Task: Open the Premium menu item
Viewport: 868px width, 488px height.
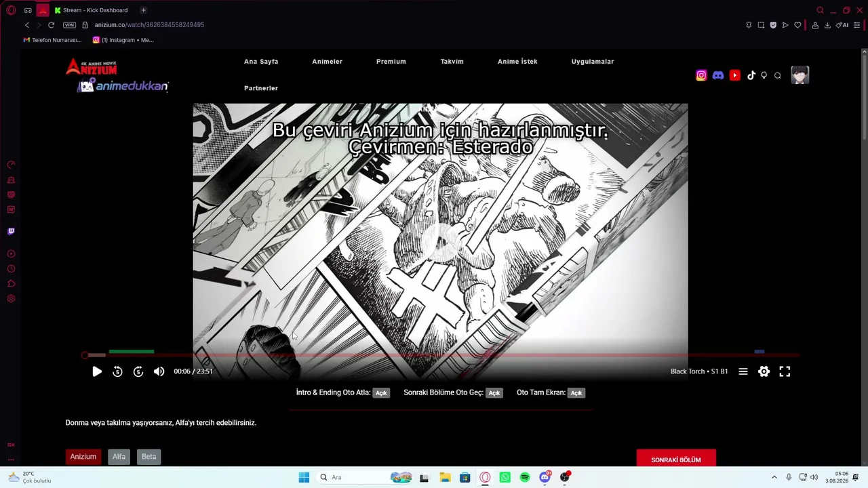Action: 391,62
